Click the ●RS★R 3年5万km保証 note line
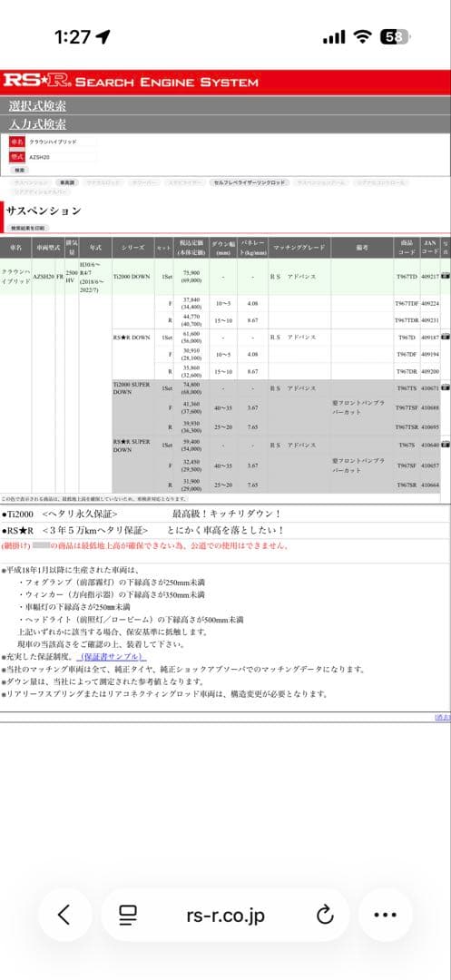Screen dimensions: 451x980 tap(143, 530)
